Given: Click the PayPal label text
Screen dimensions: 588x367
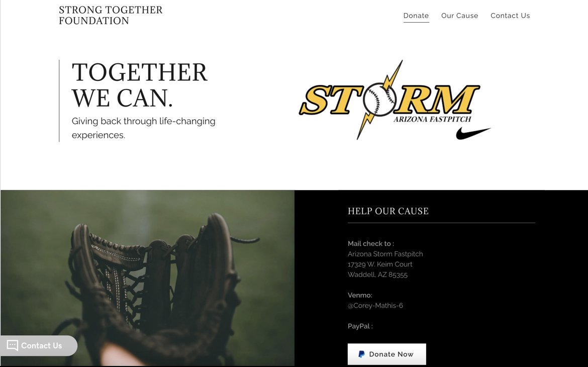Looking at the screenshot, I should coord(360,326).
